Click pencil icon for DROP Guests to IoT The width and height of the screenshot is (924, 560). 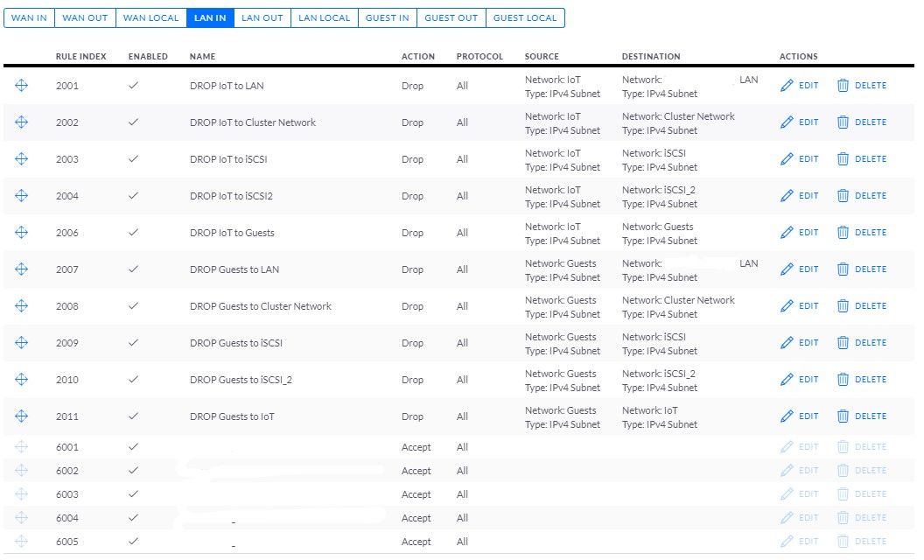point(787,416)
